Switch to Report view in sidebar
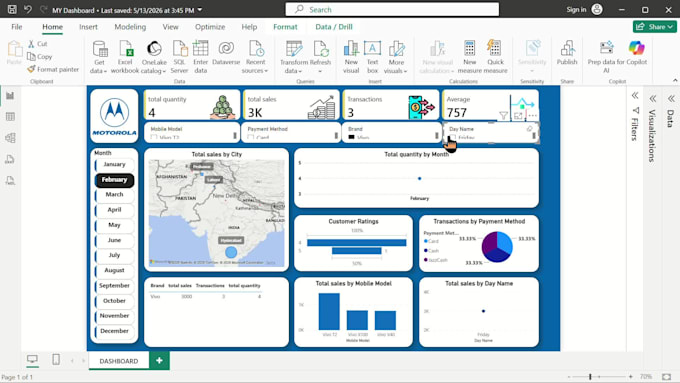680x383 pixels. 10,95
